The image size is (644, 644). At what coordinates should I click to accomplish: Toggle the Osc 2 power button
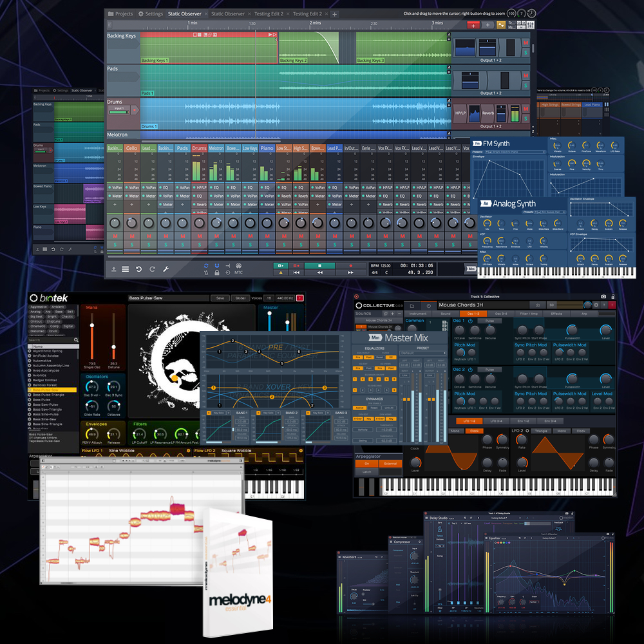(470, 370)
